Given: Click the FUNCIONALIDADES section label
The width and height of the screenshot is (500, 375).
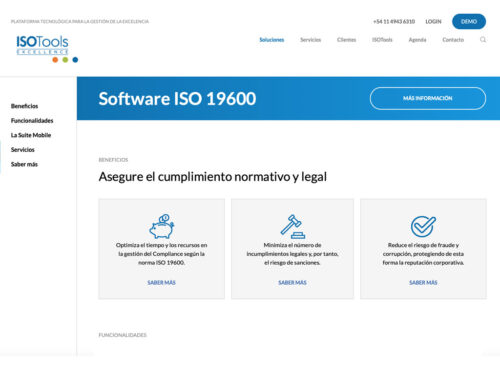Looking at the screenshot, I should pos(123,335).
